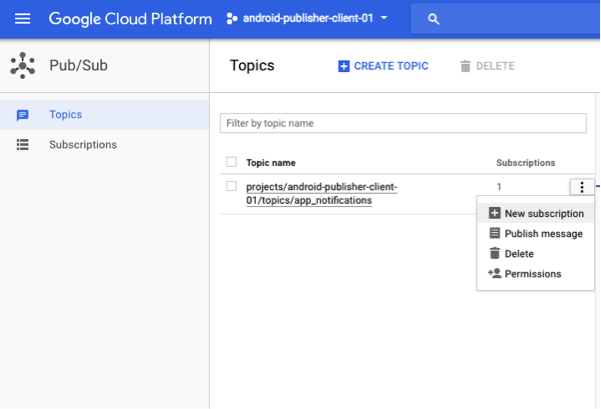Viewport: 601px width, 409px height.
Task: Click the project hexagon icon in header
Action: [232, 19]
